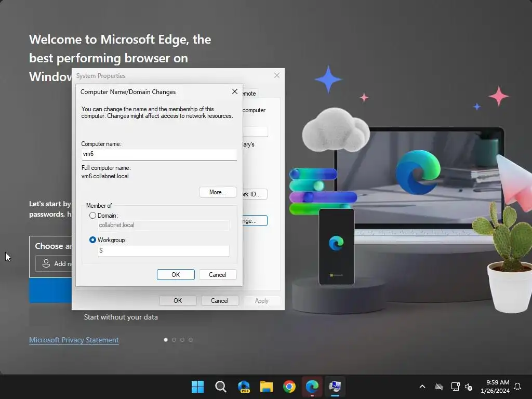The image size is (532, 399).
Task: Select the Workgroup radio button
Action: click(92, 240)
